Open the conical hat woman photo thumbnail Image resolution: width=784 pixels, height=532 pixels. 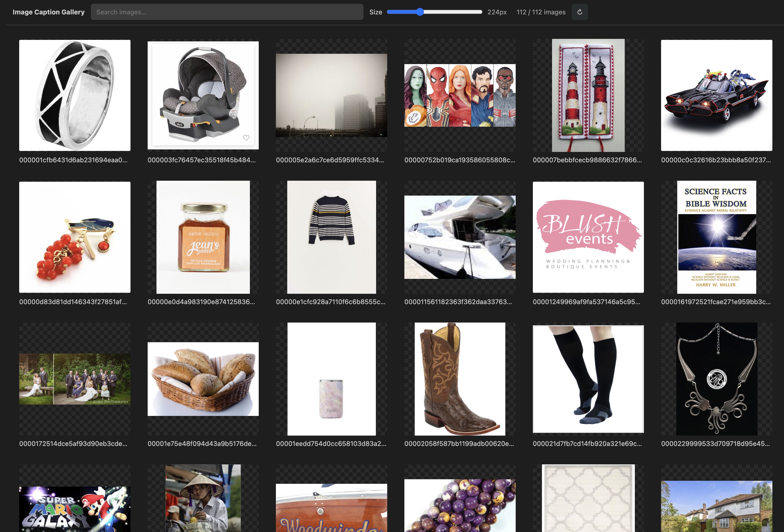click(x=203, y=498)
